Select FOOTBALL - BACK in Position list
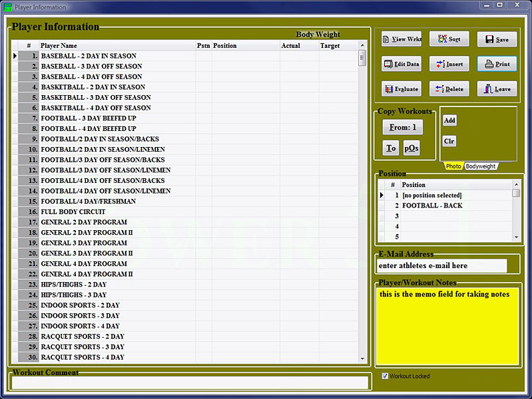Viewport: 532px width, 399px height. point(432,206)
